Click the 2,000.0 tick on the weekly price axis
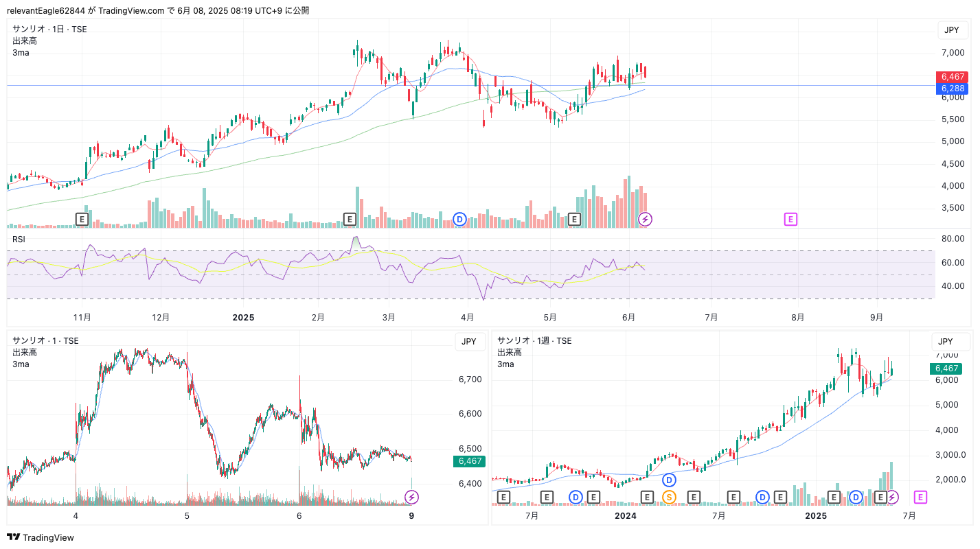This screenshot has width=980, height=549. click(x=950, y=480)
